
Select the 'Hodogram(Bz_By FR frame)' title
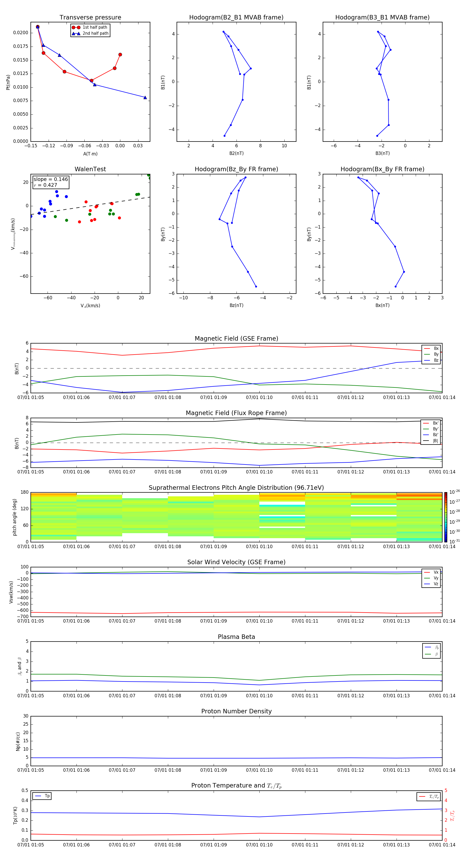click(x=236, y=169)
